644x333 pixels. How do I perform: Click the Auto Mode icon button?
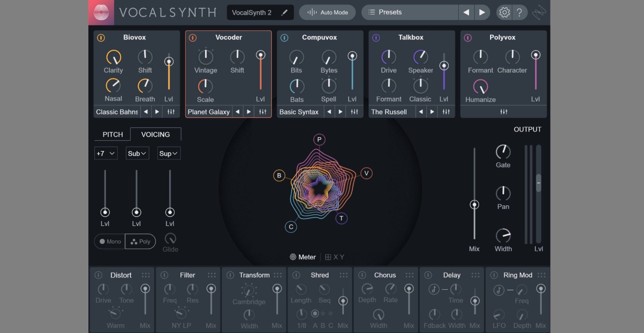[x=312, y=12]
